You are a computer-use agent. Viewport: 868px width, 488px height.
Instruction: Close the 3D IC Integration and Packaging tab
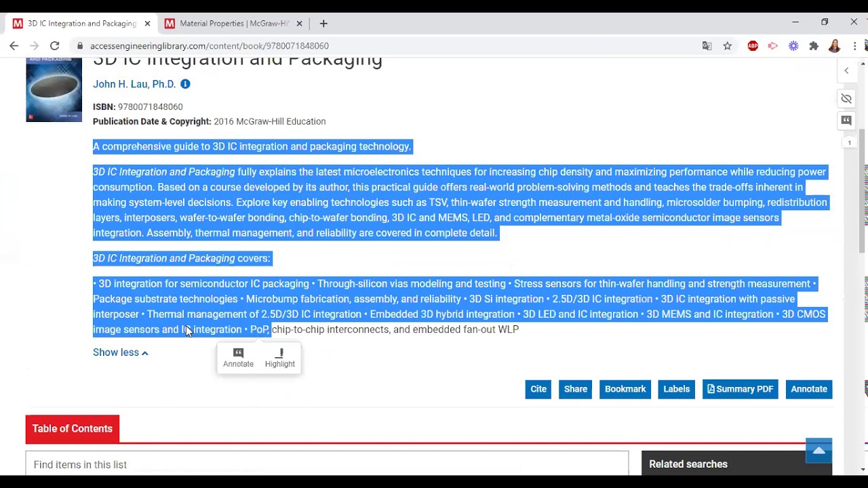(x=147, y=24)
